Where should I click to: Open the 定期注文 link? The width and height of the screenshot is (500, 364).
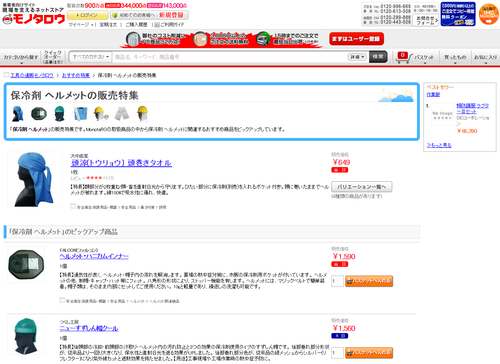coord(108,25)
